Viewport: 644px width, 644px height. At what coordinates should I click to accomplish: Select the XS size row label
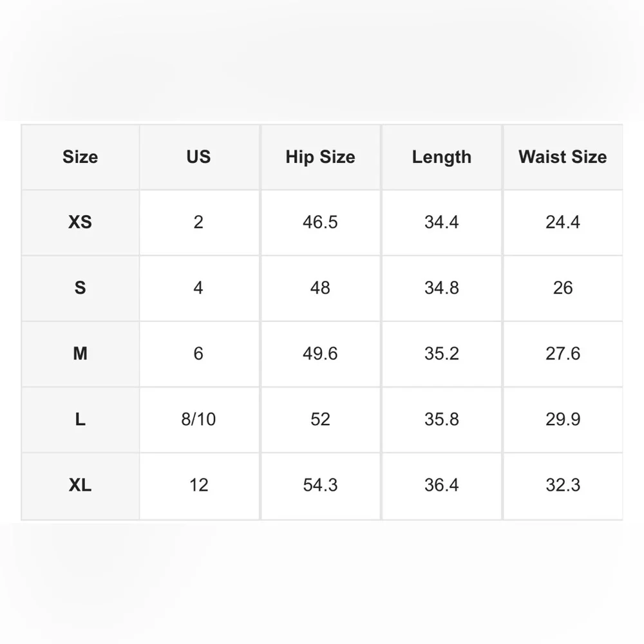80,222
